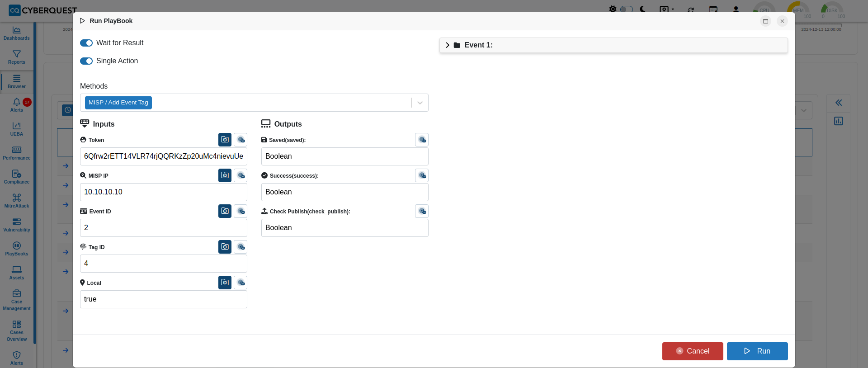This screenshot has width=868, height=368.
Task: Click the Check Publish output Boolean field
Action: click(x=345, y=228)
